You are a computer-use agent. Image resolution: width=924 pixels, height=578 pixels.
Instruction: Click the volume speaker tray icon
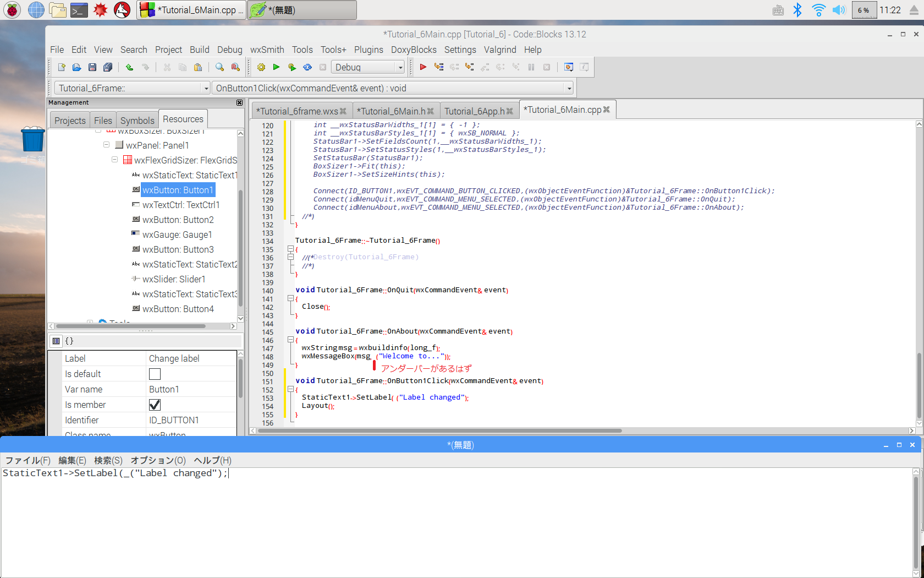(x=839, y=10)
